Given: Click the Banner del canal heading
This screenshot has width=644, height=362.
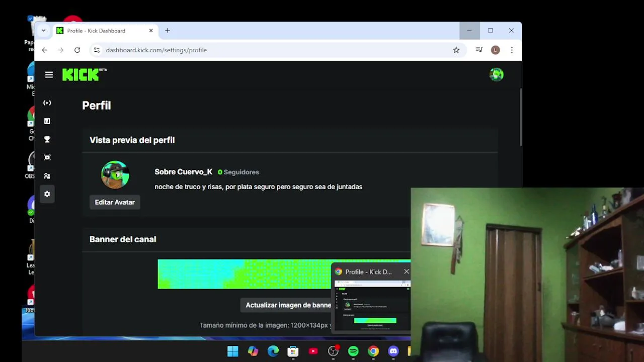Looking at the screenshot, I should [x=123, y=239].
